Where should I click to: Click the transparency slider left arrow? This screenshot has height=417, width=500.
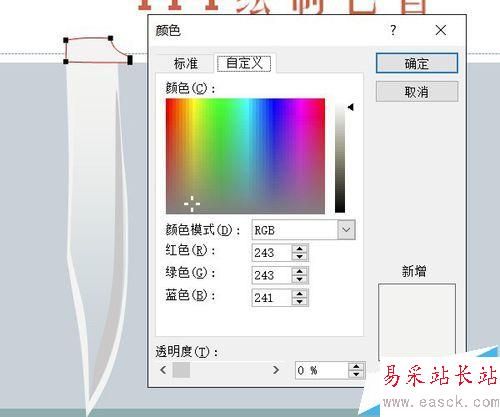point(163,370)
